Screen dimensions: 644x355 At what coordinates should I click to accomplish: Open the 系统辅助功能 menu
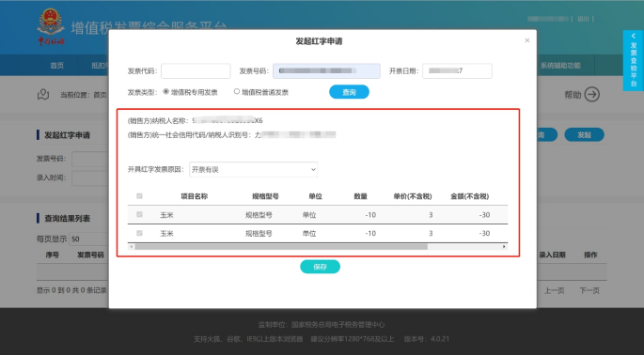(x=560, y=65)
